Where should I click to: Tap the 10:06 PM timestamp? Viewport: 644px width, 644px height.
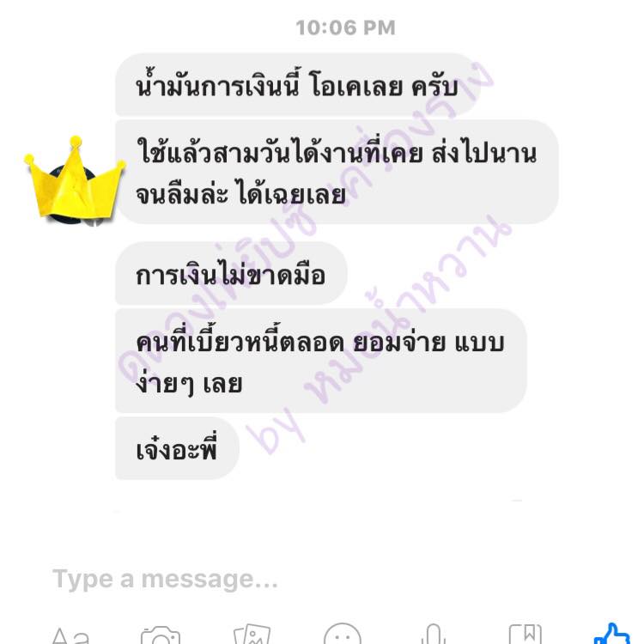[x=345, y=27]
